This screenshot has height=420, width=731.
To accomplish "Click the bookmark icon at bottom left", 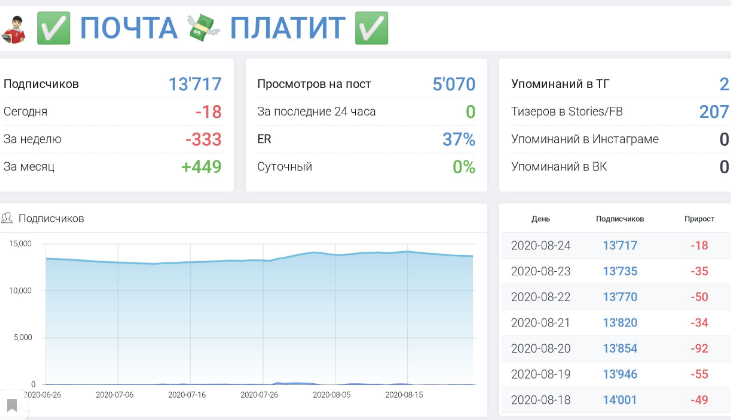I will pyautogui.click(x=12, y=405).
